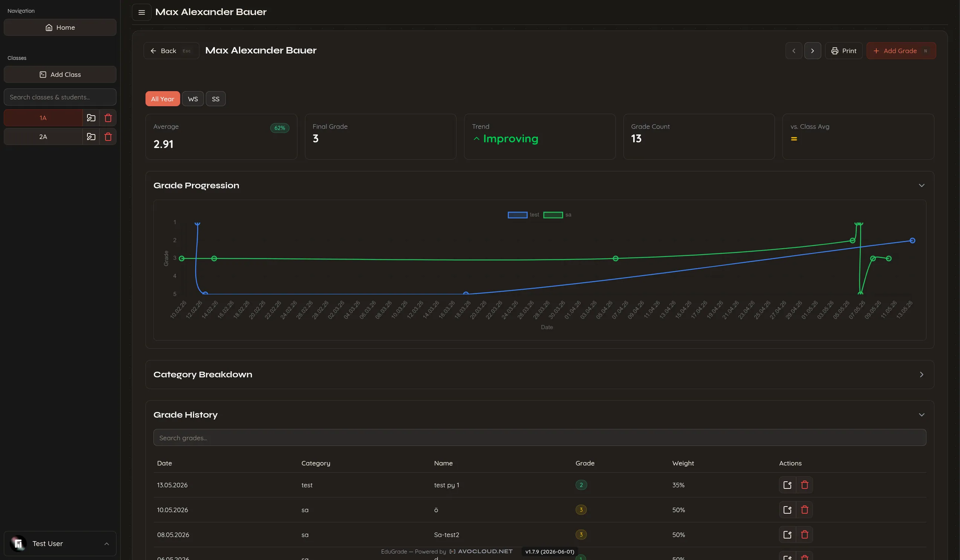Open class 1A in sidebar
960x560 pixels.
(43, 118)
